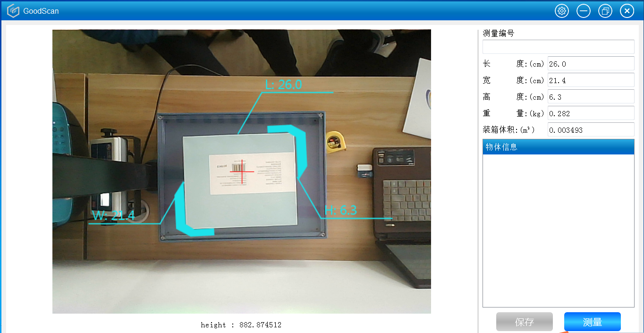Select the 高度 field showing 6.3
644x333 pixels.
pos(590,97)
